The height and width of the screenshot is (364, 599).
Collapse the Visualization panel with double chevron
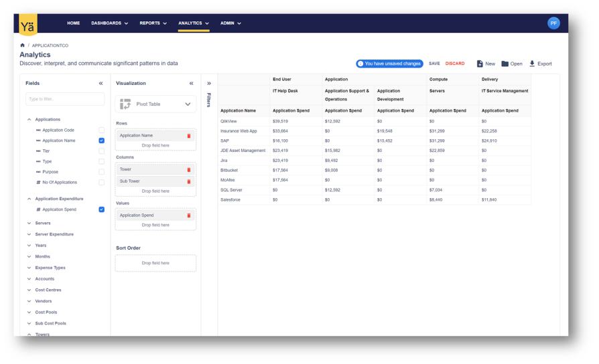coord(192,83)
